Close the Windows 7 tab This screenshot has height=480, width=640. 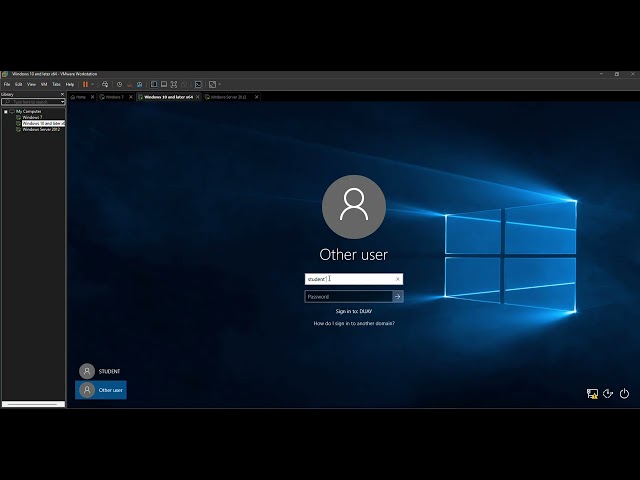pos(131,97)
